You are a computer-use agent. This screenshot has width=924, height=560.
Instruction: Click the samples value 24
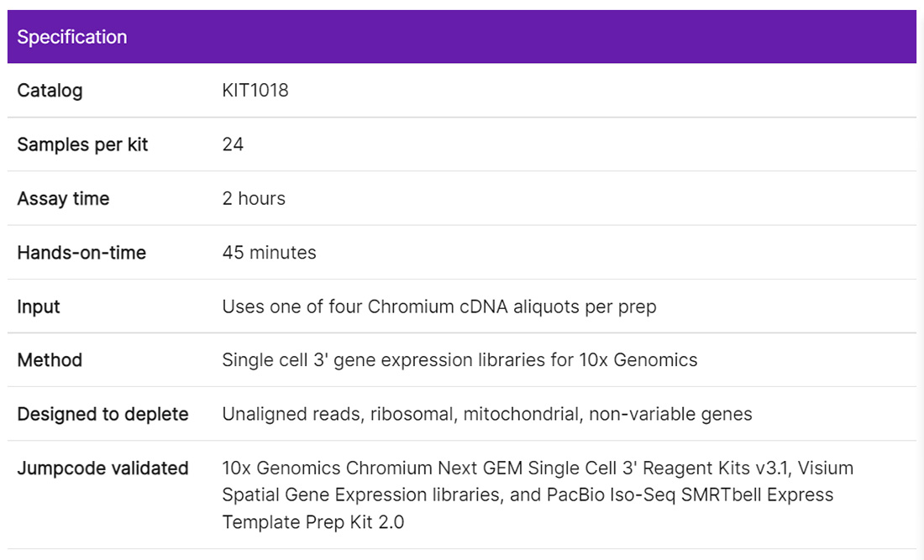pos(233,144)
